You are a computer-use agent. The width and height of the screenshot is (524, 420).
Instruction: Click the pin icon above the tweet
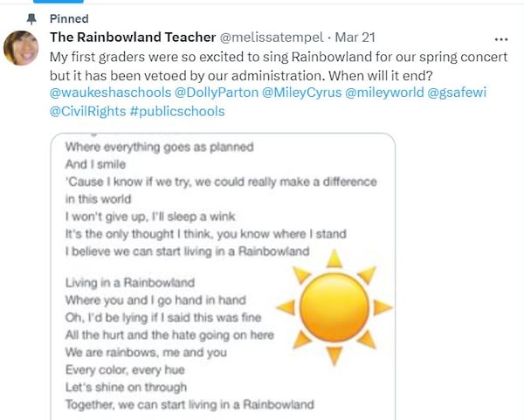pyautogui.click(x=32, y=17)
